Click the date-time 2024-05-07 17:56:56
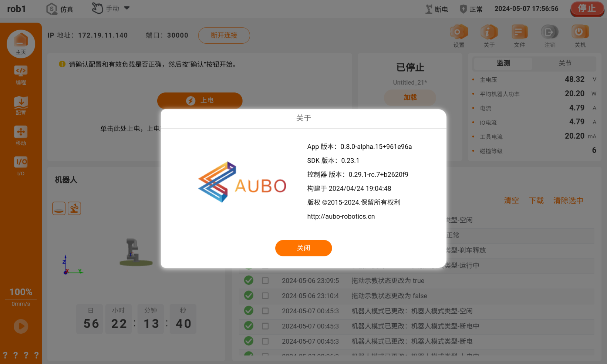The image size is (607, 364). (x=526, y=9)
